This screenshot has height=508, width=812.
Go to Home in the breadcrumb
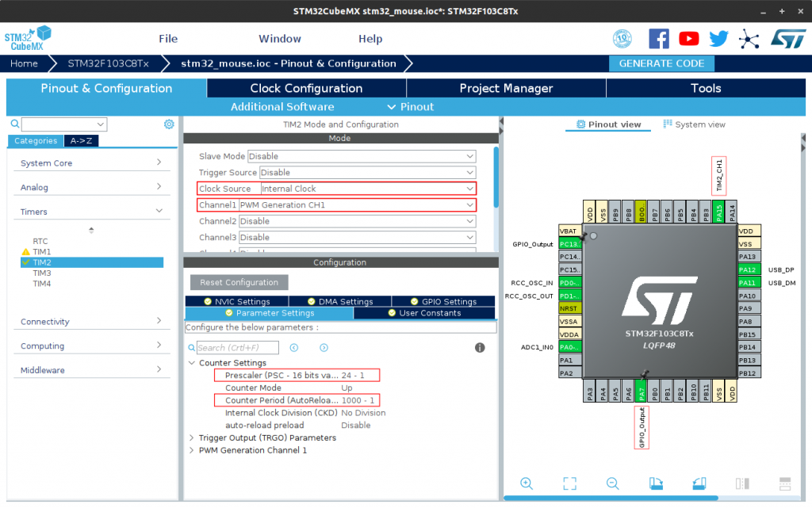24,63
